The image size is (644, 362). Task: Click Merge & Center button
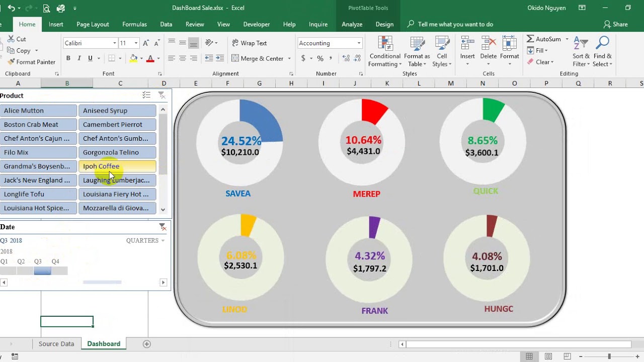(258, 58)
